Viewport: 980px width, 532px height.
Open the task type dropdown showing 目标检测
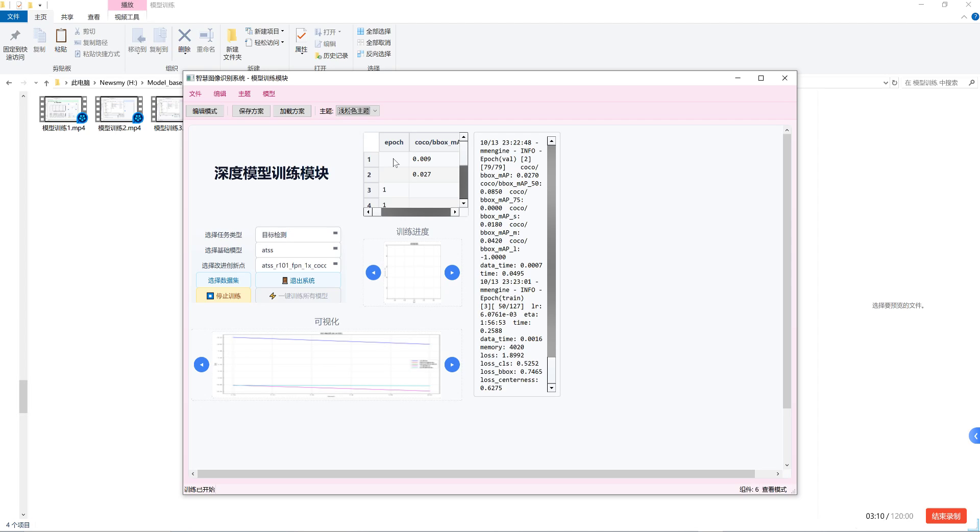pyautogui.click(x=298, y=235)
